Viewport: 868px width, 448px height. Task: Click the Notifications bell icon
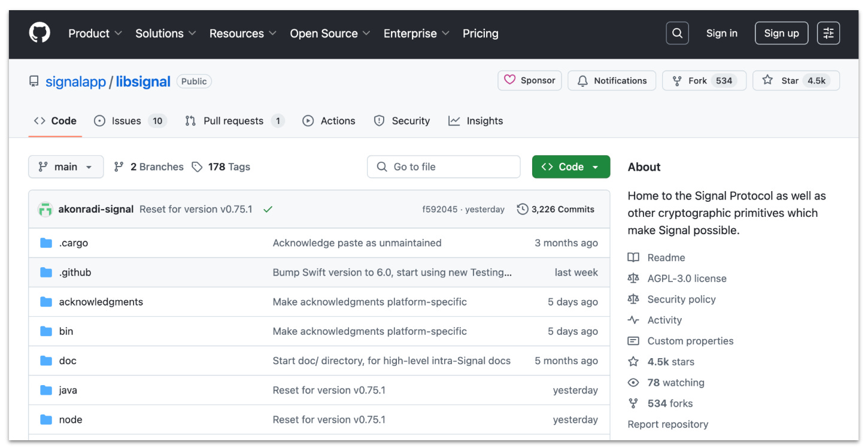[582, 81]
